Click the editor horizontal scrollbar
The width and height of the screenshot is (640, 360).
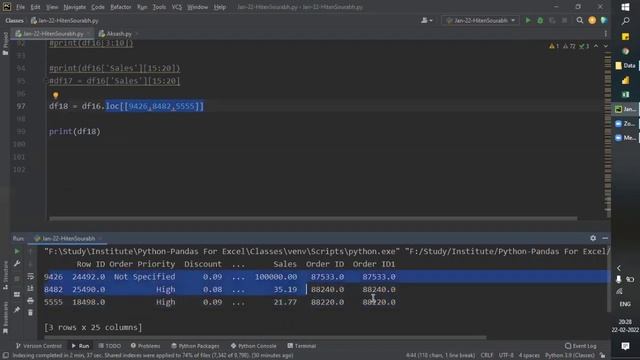(x=313, y=218)
